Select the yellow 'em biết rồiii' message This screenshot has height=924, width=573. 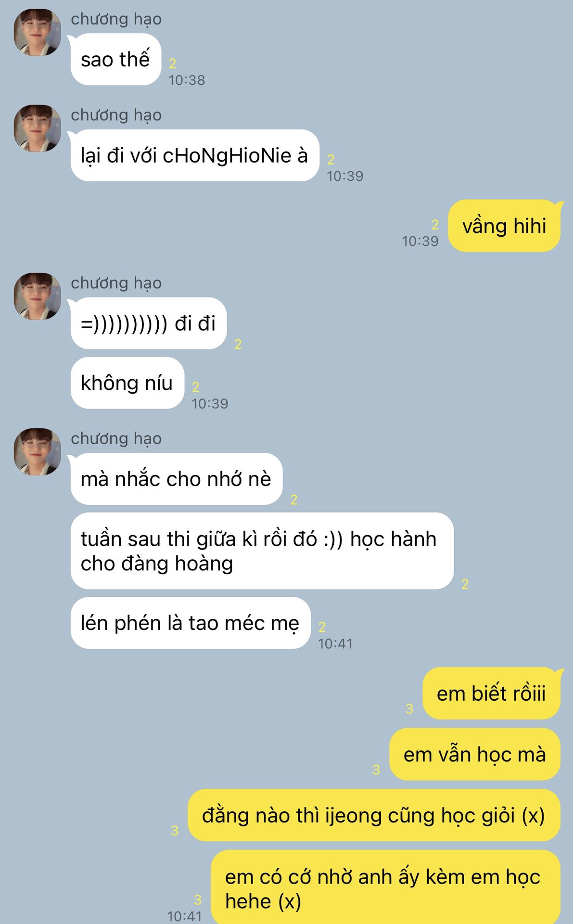491,693
